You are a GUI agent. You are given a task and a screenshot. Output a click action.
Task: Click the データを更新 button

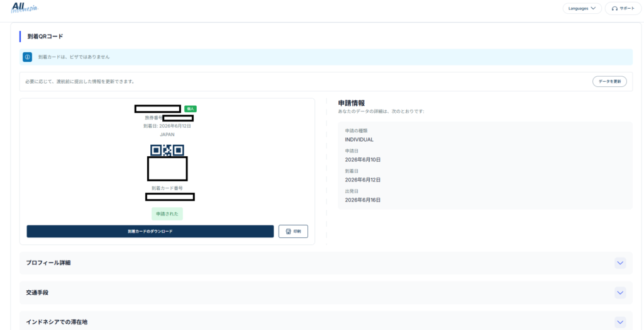[609, 81]
